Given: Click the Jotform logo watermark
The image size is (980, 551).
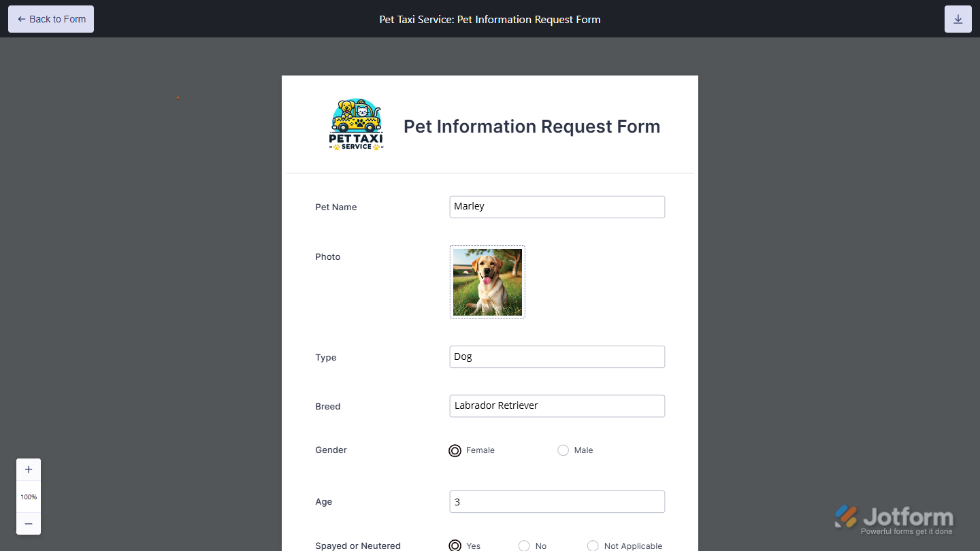Looking at the screenshot, I should point(894,517).
